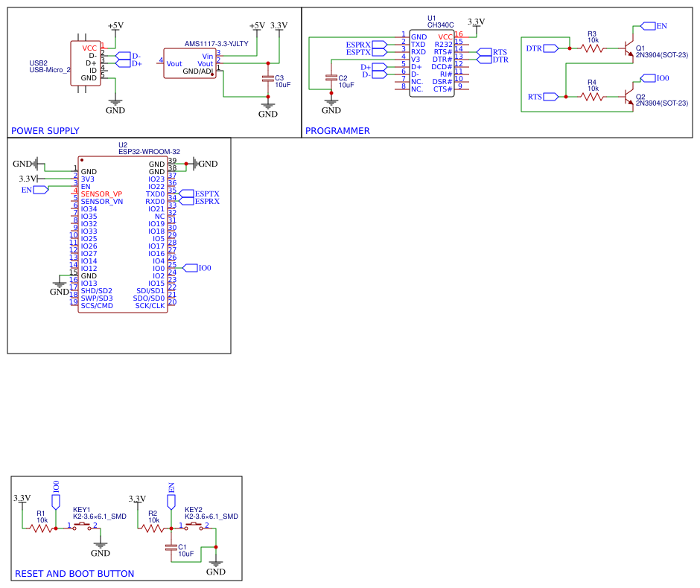700x588 pixels.
Task: Select the red VCC label inside CH340C
Action: pyautogui.click(x=445, y=37)
